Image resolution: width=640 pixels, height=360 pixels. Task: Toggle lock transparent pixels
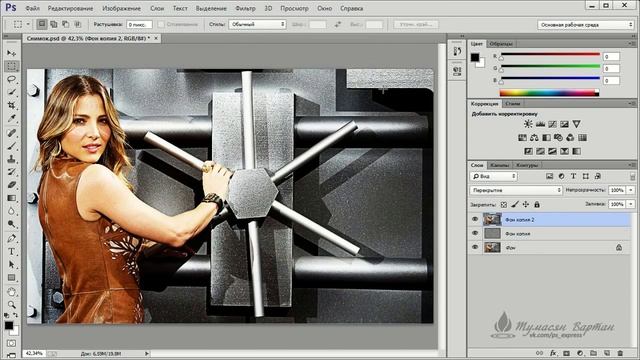tap(504, 204)
